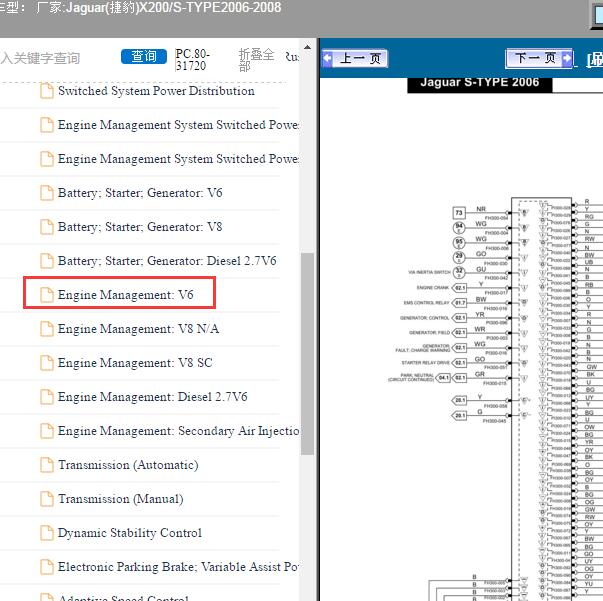
Task: Click the STARTER RELAY DRIVE label in diagram
Action: pyautogui.click(x=425, y=363)
